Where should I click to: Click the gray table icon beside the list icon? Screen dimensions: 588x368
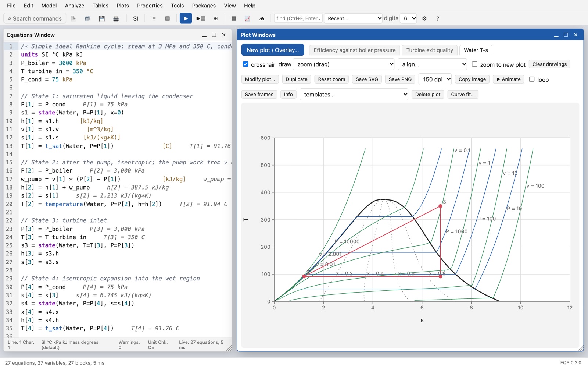[x=168, y=18]
